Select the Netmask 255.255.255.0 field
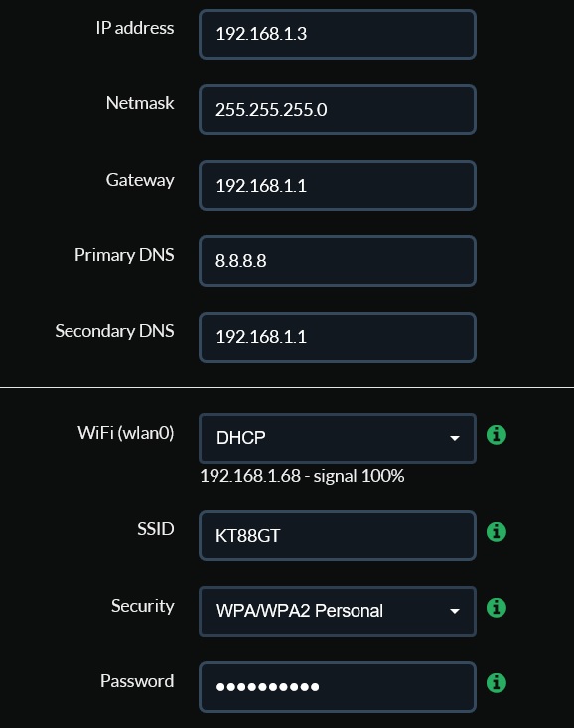 coord(338,110)
